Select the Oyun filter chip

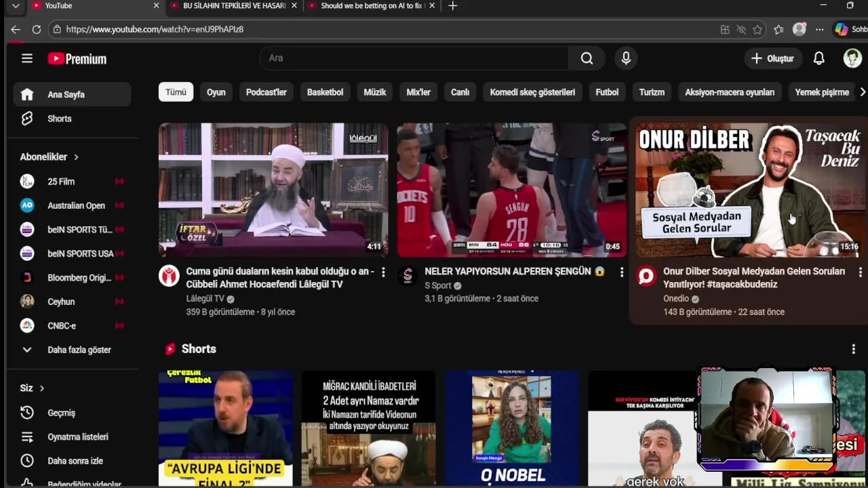click(216, 92)
